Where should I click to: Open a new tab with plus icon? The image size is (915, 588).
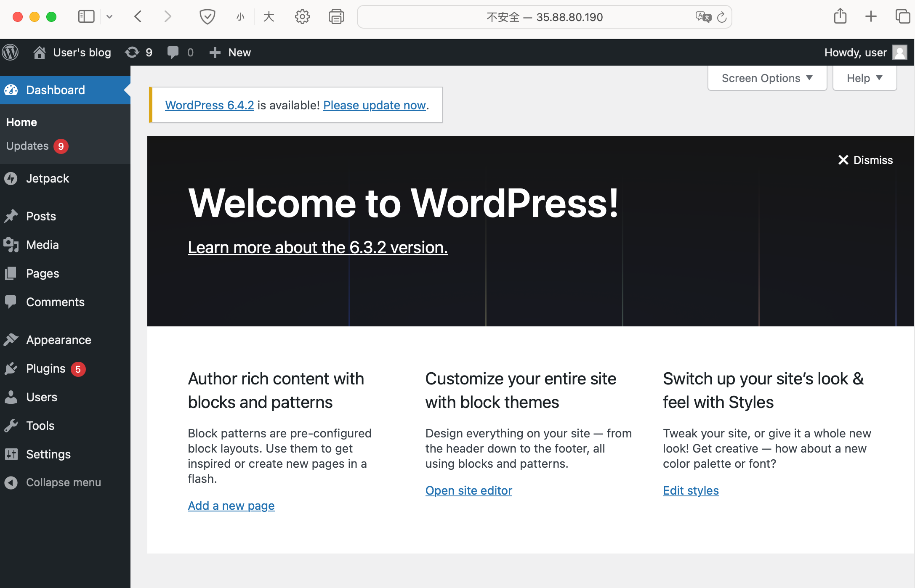[x=871, y=17]
